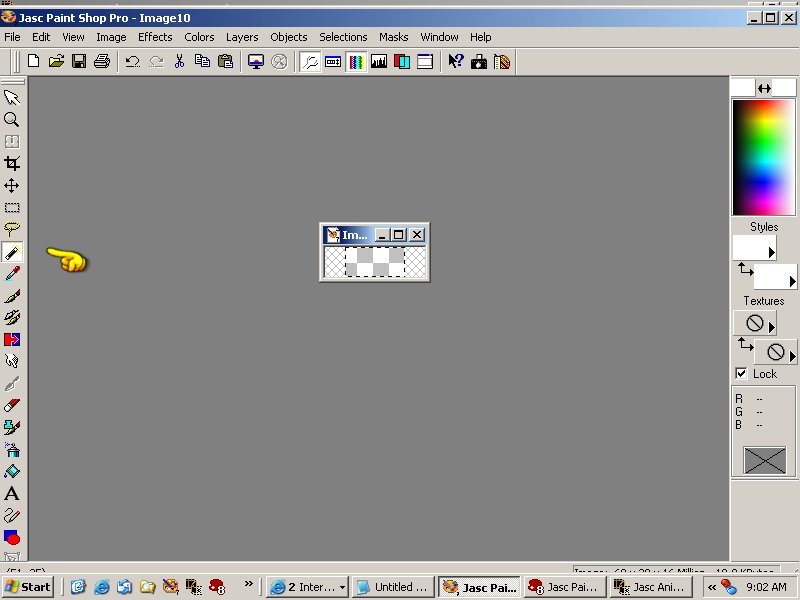Open the background Textures flyout arrow

tap(792, 356)
